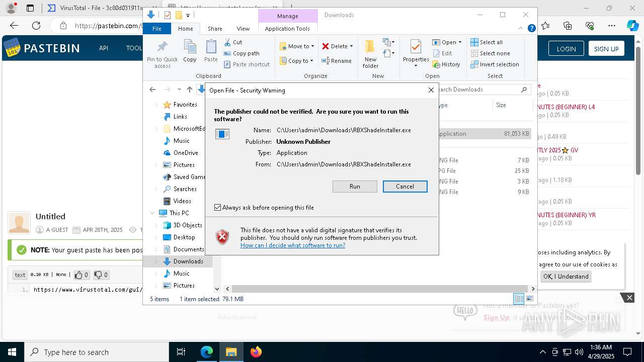
Task: Expand the Documents tree node
Action: (156, 249)
